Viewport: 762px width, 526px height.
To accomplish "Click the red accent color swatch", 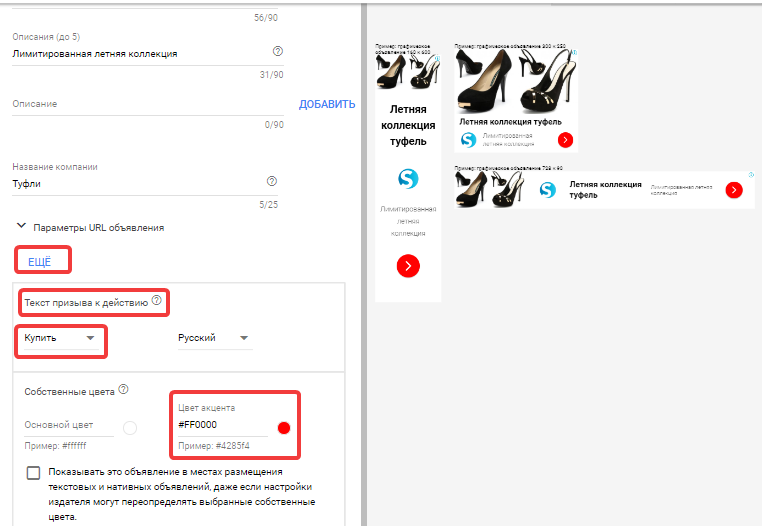I will point(284,428).
